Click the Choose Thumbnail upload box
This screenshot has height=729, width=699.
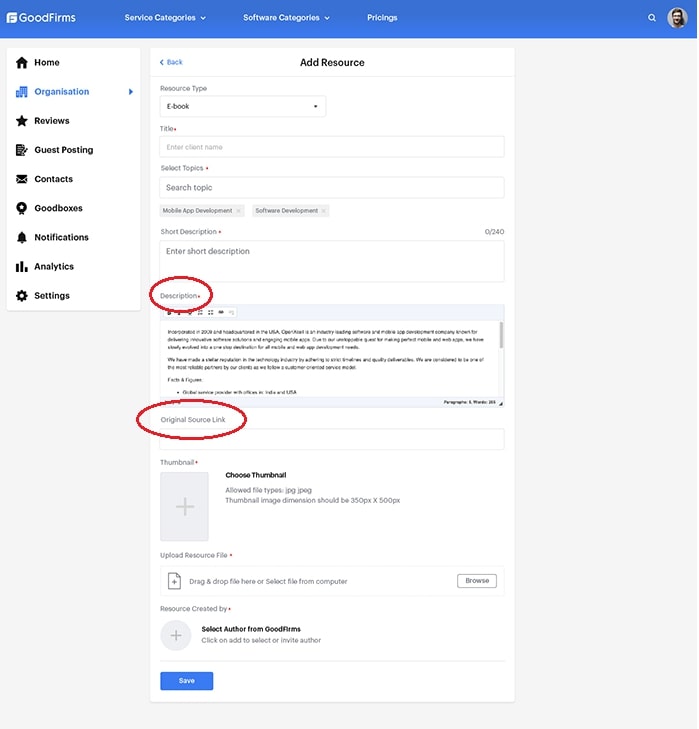coord(184,506)
